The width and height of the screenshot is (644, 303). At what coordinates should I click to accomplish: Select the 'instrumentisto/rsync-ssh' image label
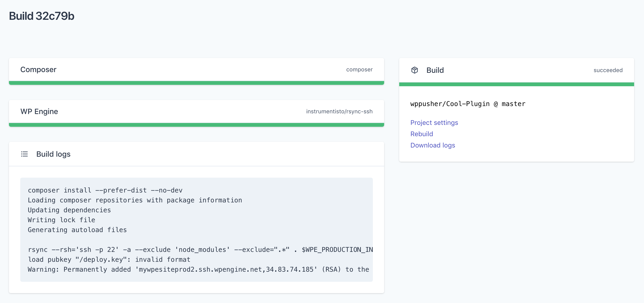[x=339, y=112]
